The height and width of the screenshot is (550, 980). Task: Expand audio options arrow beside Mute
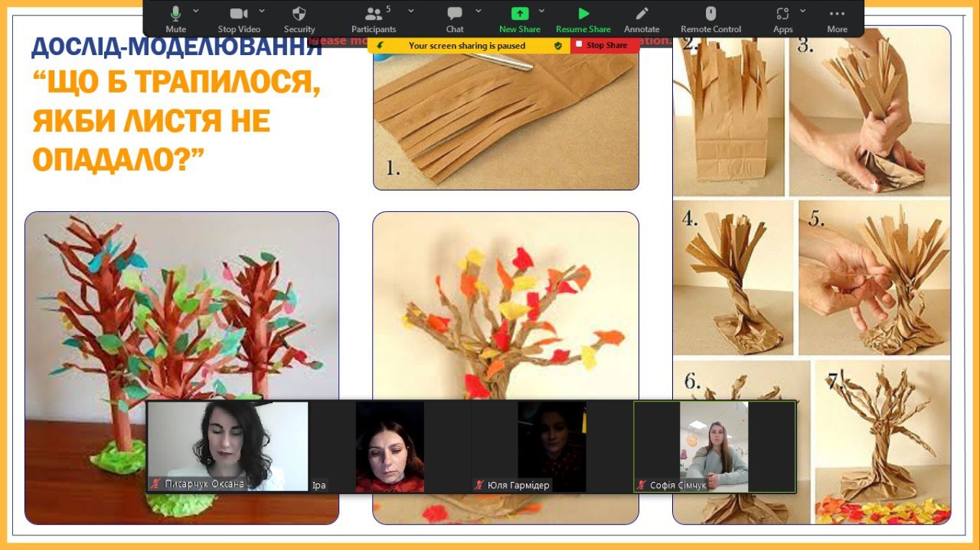tap(196, 11)
